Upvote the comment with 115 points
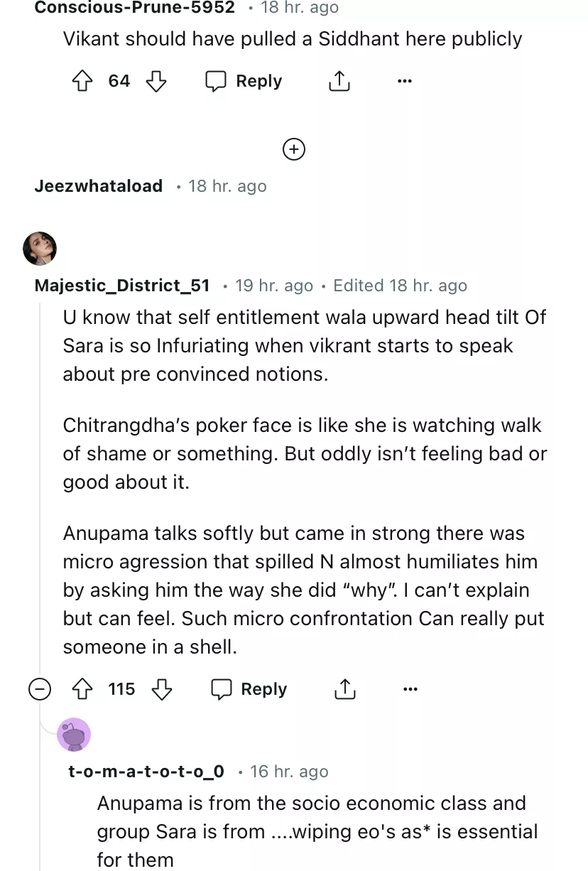588x871 pixels. tap(84, 689)
